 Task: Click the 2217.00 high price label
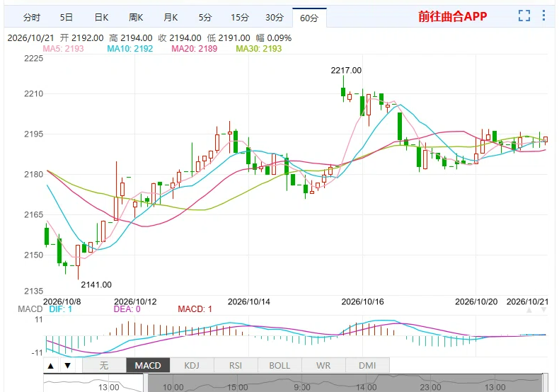pos(346,71)
